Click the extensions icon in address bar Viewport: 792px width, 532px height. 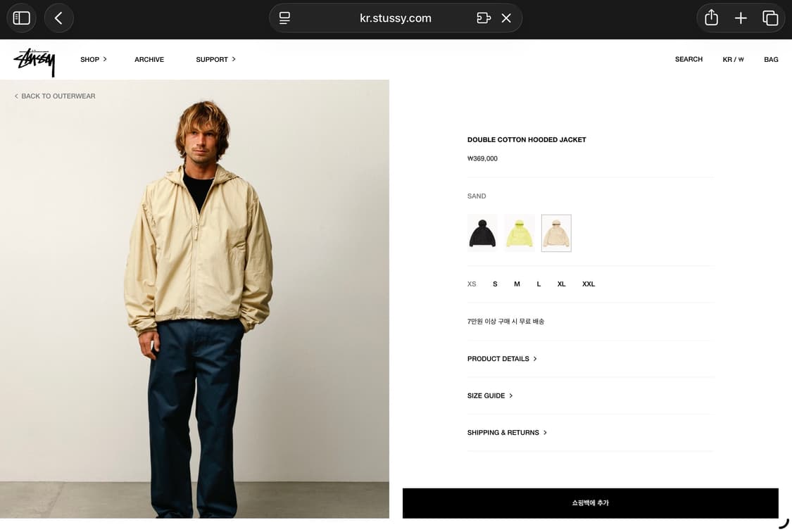click(483, 18)
